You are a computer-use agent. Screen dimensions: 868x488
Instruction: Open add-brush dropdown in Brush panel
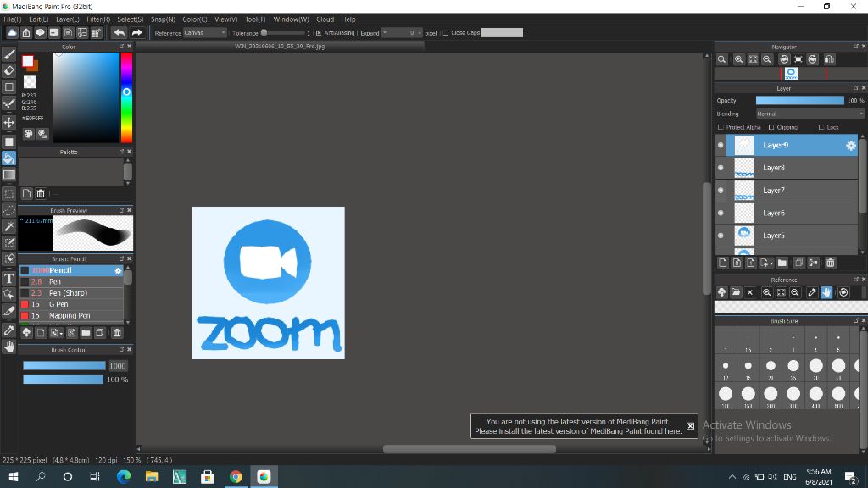[x=57, y=332]
